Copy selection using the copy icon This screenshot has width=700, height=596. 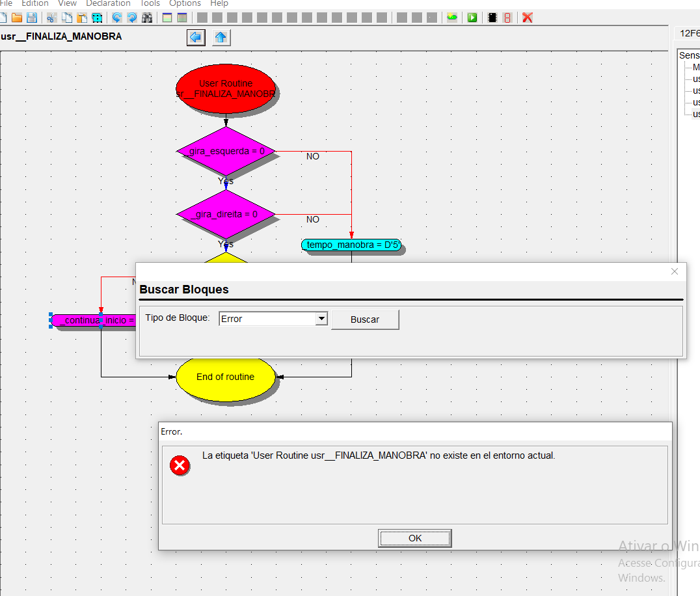tap(67, 18)
